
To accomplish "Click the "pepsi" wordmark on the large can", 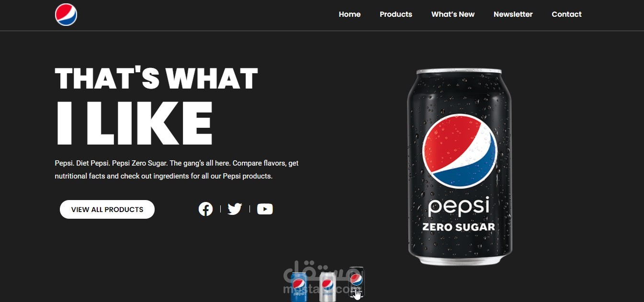I will 459,207.
